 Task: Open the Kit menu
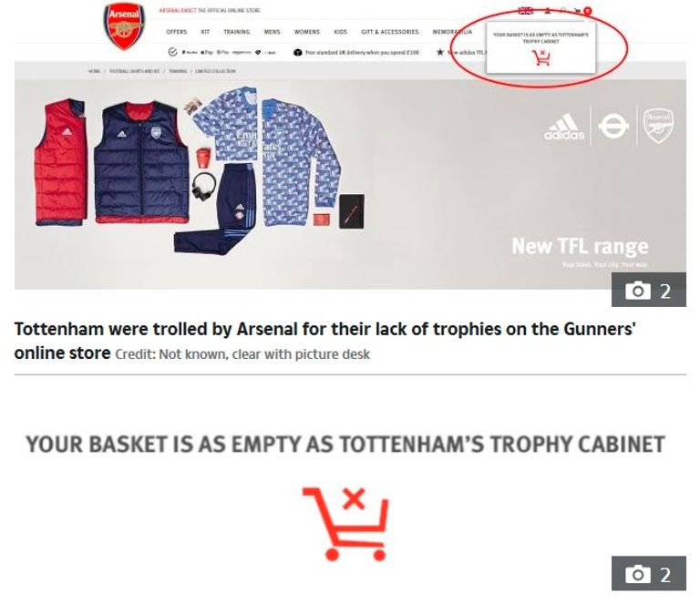click(205, 32)
